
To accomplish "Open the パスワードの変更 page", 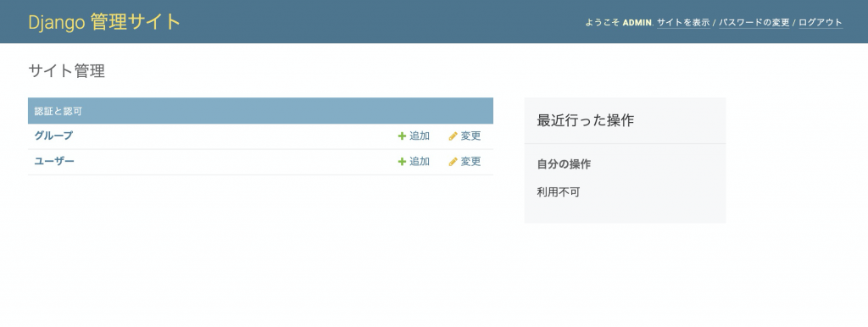I will click(x=754, y=23).
